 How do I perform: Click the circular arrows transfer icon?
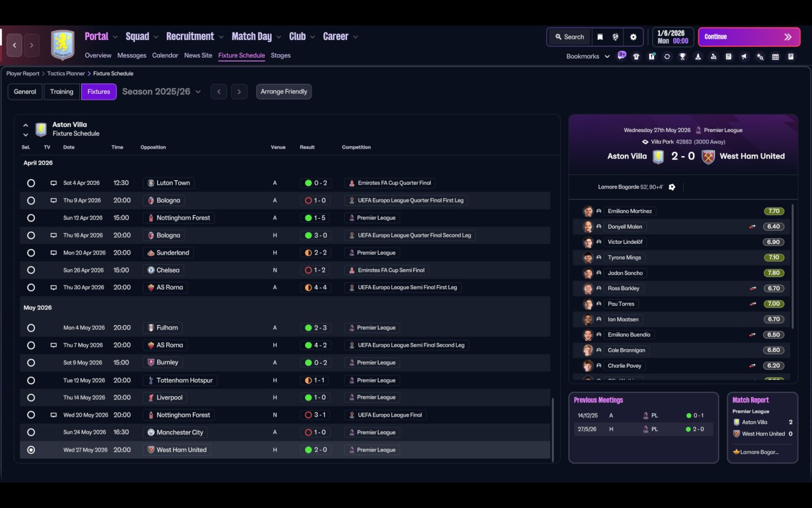[x=667, y=57]
